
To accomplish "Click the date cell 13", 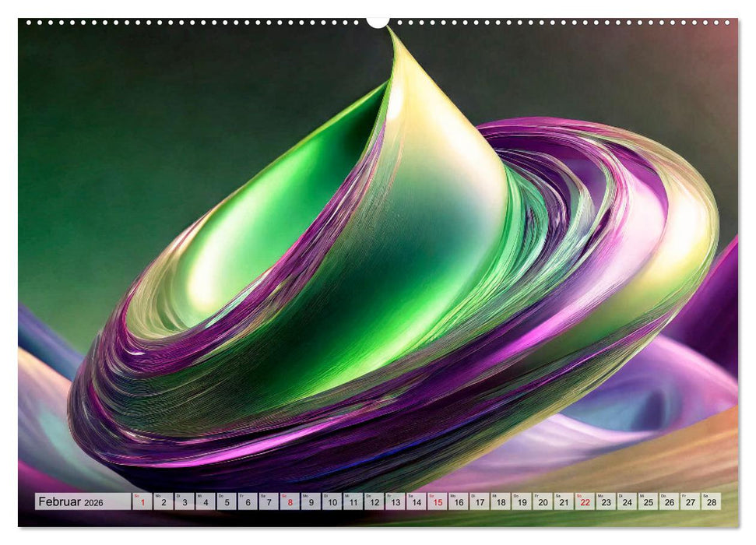I will click(396, 502).
